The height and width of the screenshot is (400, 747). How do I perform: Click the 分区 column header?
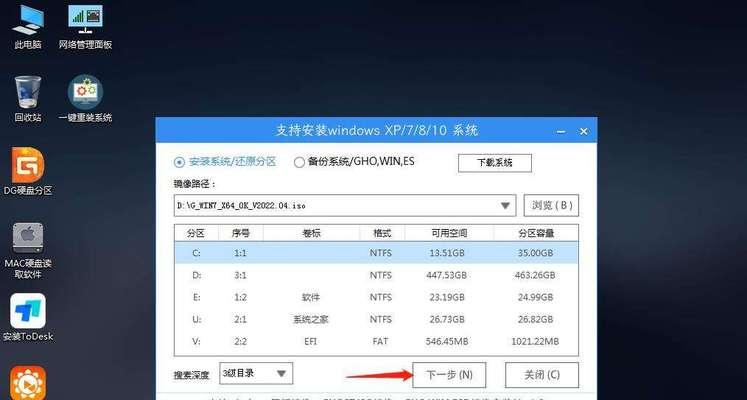pyautogui.click(x=196, y=233)
